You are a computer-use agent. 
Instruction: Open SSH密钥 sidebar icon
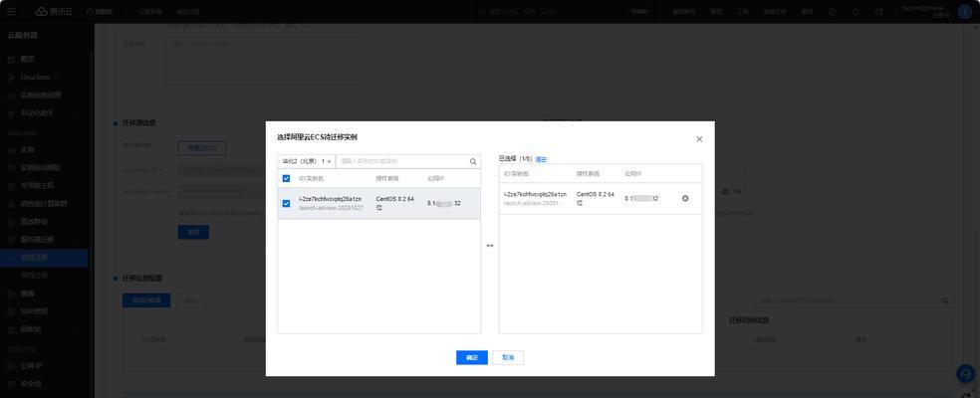pyautogui.click(x=11, y=311)
